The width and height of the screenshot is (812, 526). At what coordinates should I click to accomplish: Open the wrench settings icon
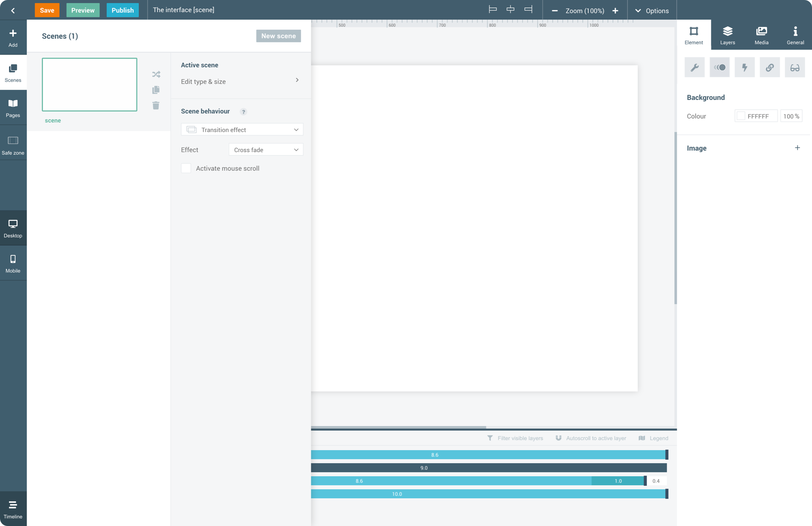[694, 68]
